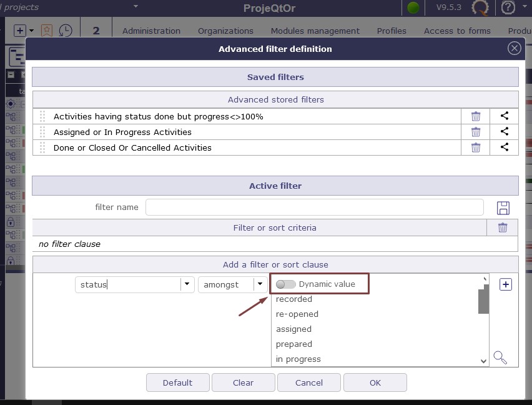The width and height of the screenshot is (532, 405).
Task: Click the filter name text field
Action: 314,207
